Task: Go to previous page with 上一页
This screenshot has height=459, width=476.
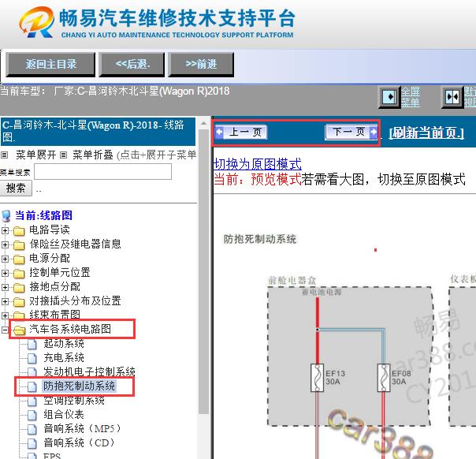Action: click(240, 132)
